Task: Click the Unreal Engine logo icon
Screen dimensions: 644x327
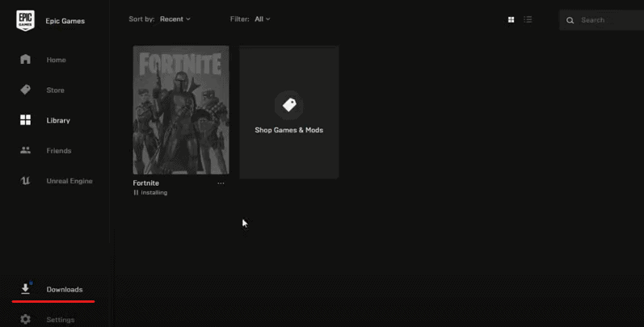Action: [x=26, y=181]
